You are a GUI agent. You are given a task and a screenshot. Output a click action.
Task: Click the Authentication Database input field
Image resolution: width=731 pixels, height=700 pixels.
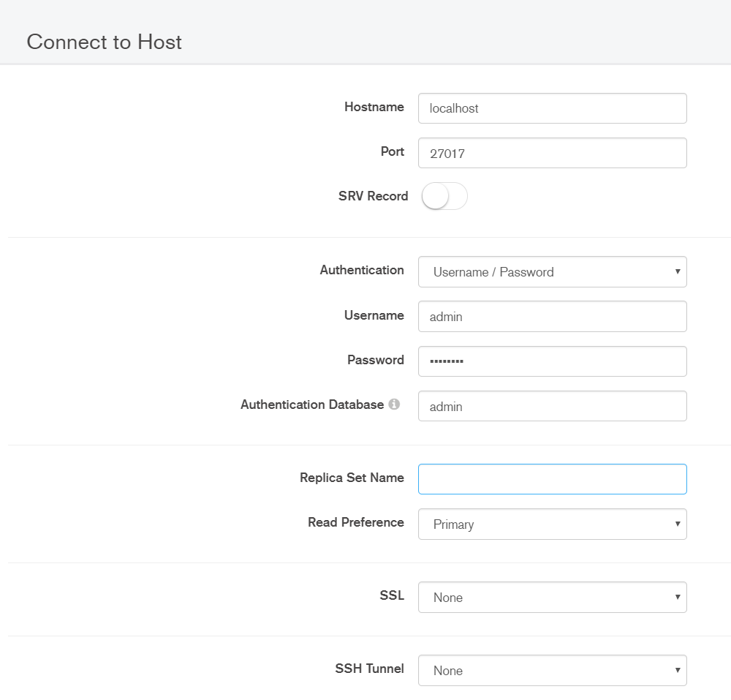[x=552, y=406]
